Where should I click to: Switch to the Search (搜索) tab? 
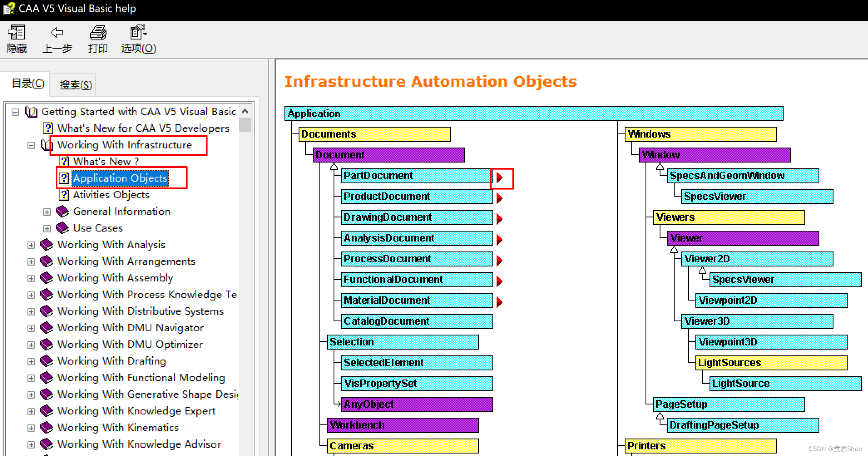coord(75,85)
